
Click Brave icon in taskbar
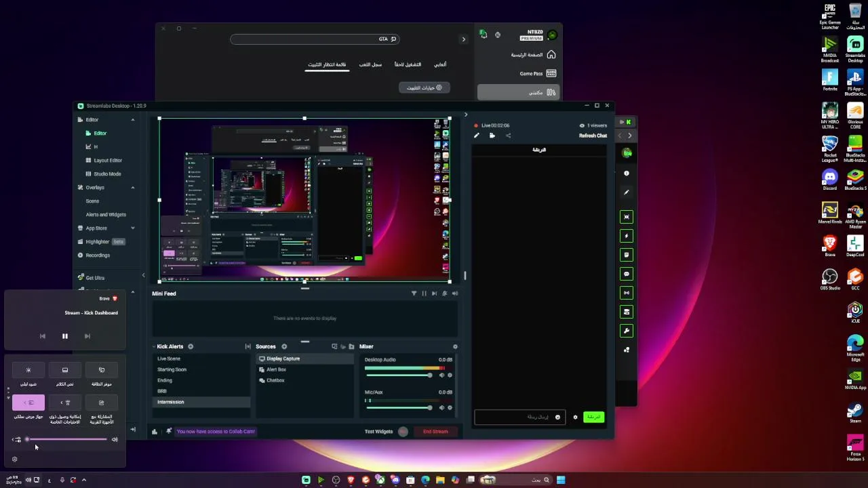[351, 480]
